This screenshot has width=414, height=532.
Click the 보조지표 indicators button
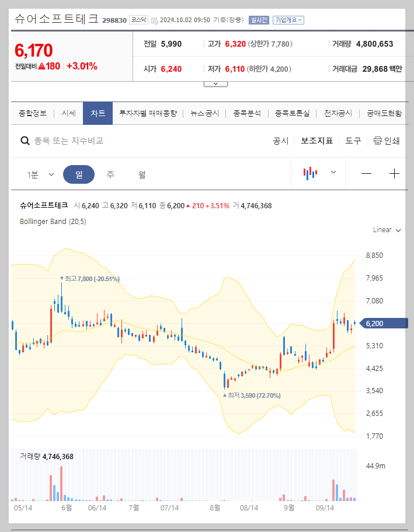pos(316,141)
